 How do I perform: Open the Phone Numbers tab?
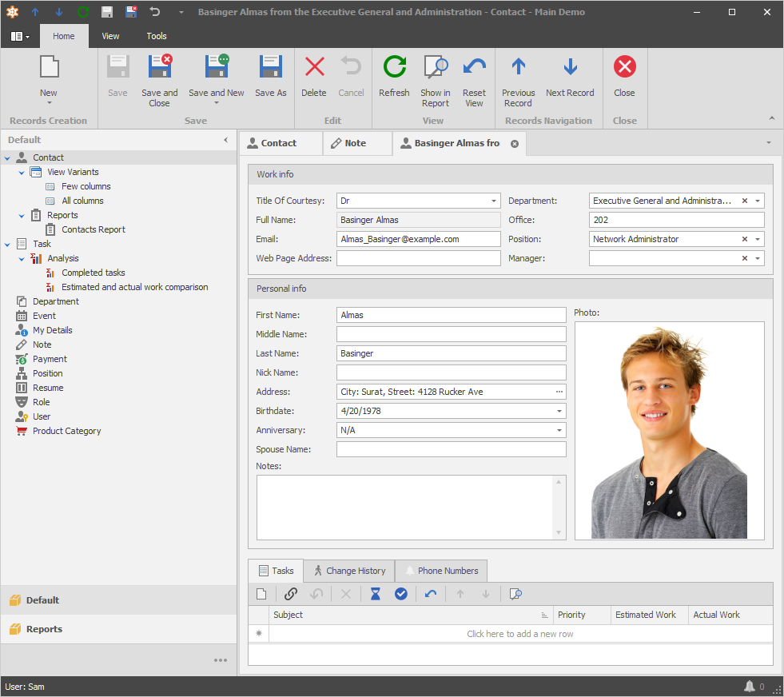441,571
